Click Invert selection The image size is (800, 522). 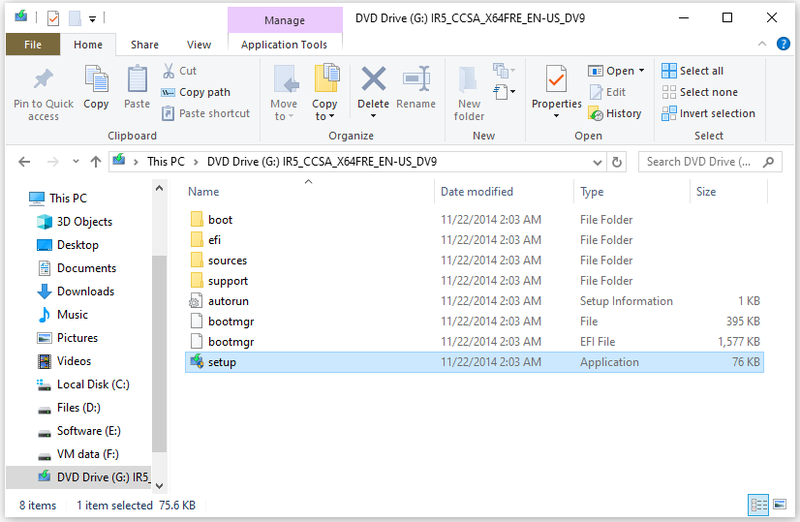[708, 113]
